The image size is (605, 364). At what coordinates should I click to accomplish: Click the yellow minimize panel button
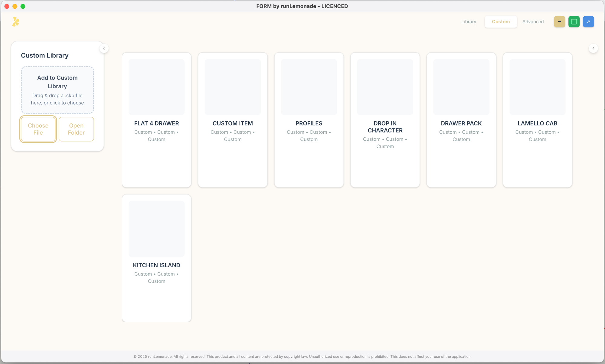(x=559, y=22)
